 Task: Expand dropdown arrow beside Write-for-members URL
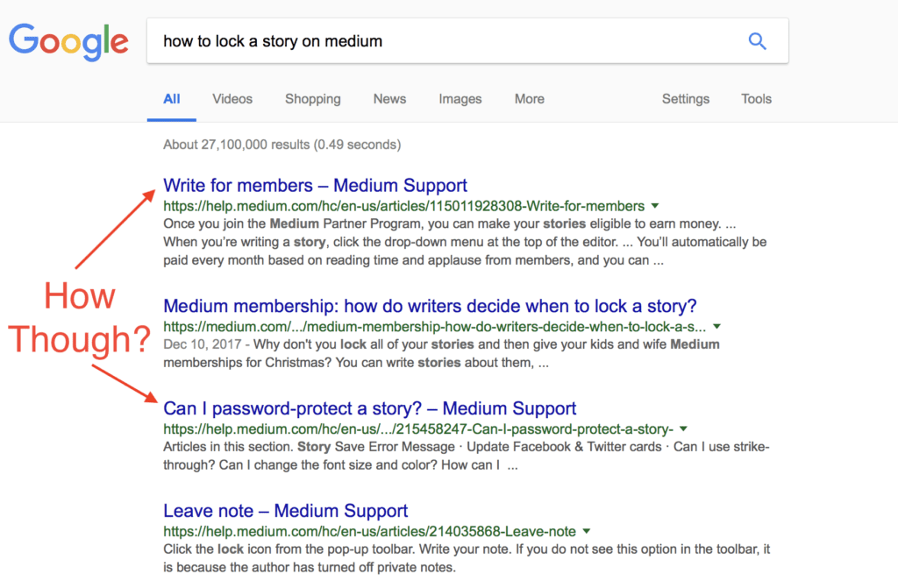(x=655, y=206)
